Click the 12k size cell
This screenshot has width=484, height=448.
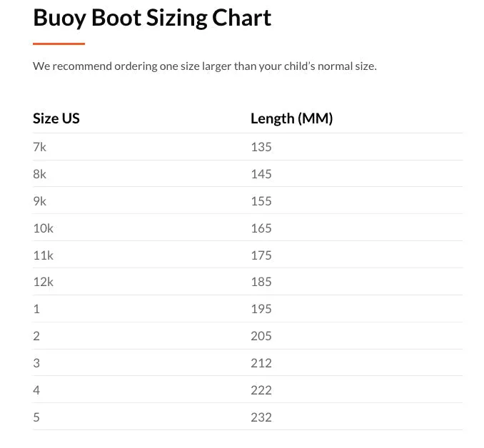pyautogui.click(x=43, y=282)
